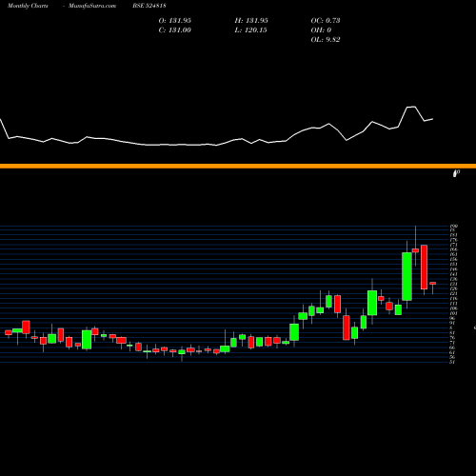Click the 51 price axis label

[452, 362]
